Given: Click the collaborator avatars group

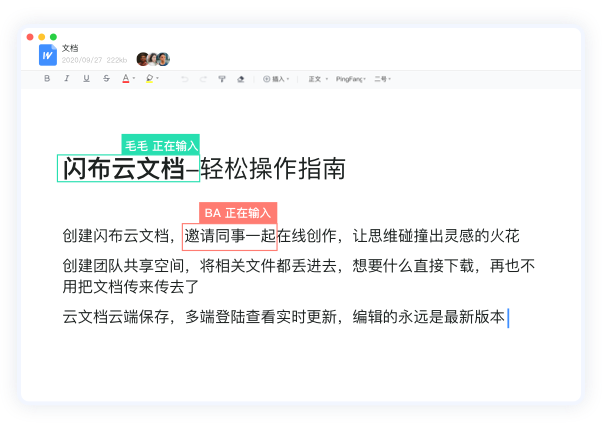Looking at the screenshot, I should pos(153,59).
